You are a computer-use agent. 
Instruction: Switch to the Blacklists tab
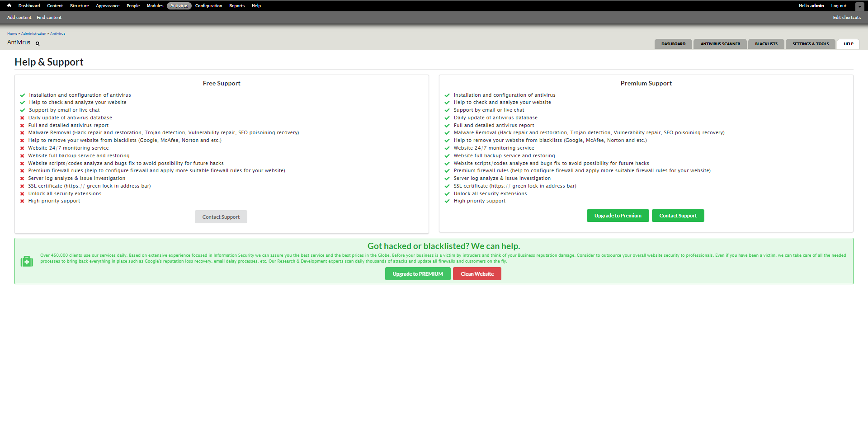pos(766,43)
